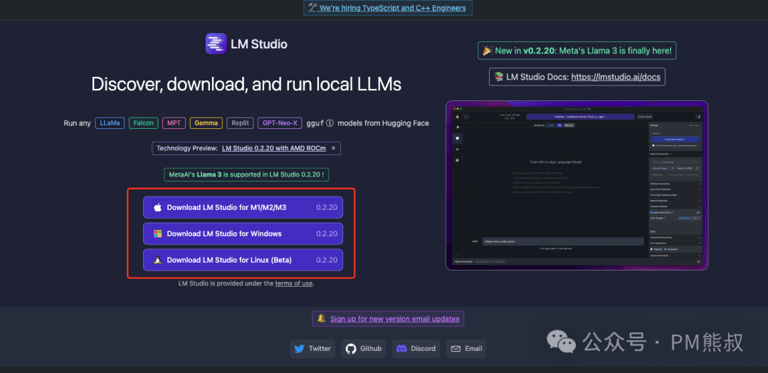Select the LLaMa model tag
Viewport: 768px width, 373px height.
coord(110,123)
